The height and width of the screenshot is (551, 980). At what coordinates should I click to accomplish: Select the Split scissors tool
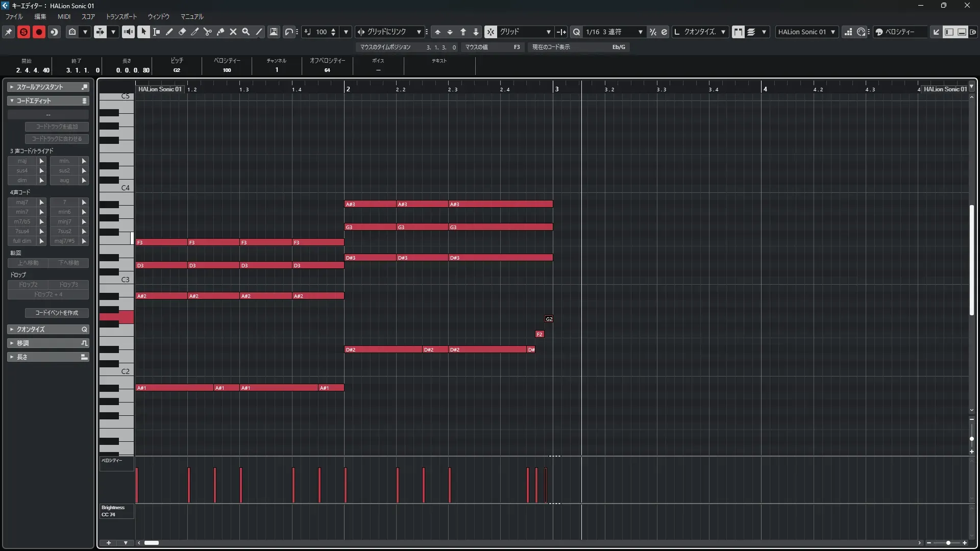tap(208, 32)
